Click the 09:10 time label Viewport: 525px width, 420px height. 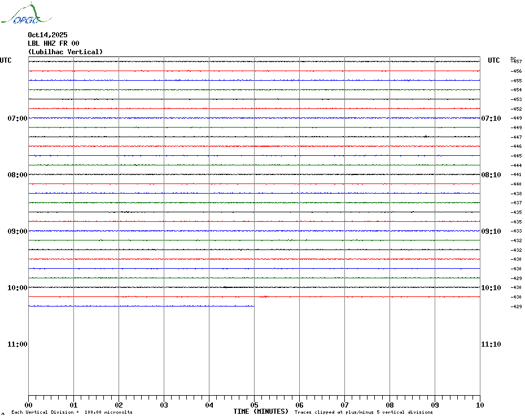491,231
